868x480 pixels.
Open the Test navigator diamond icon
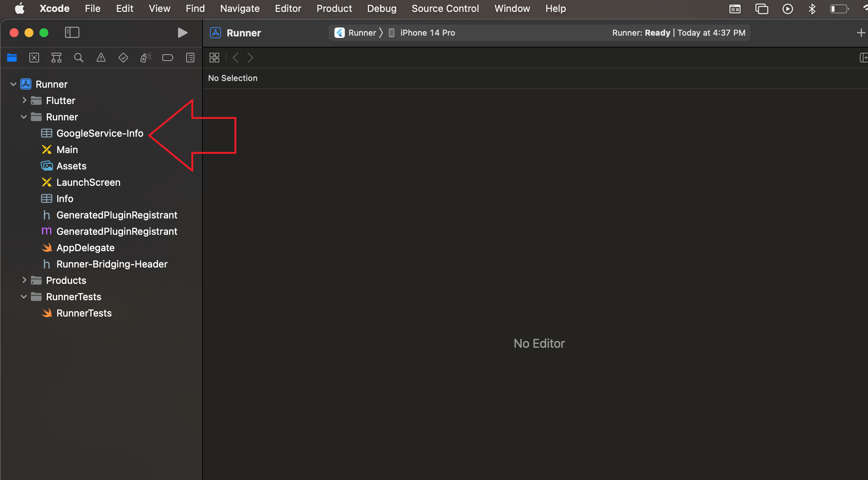click(123, 58)
